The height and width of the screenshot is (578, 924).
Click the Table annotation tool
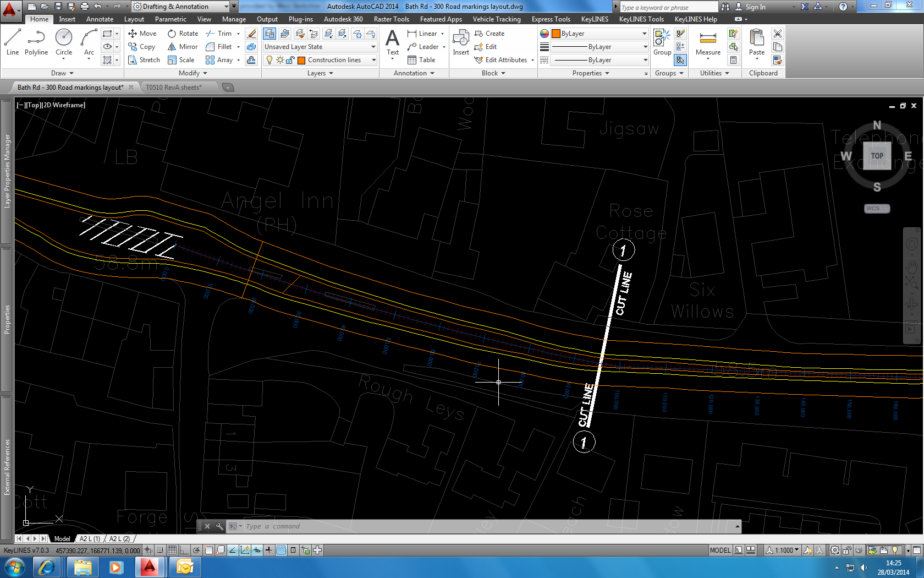click(421, 60)
